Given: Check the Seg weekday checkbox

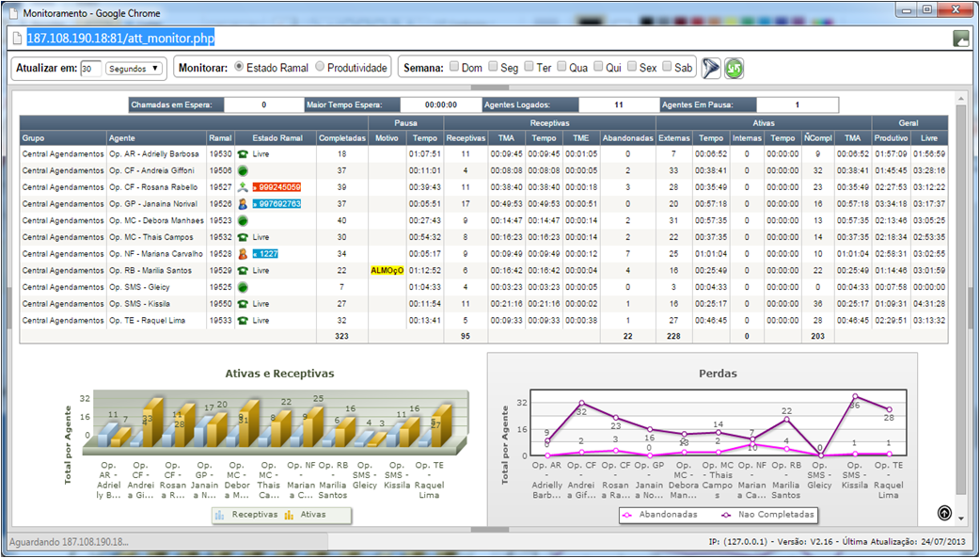Looking at the screenshot, I should pyautogui.click(x=493, y=66).
